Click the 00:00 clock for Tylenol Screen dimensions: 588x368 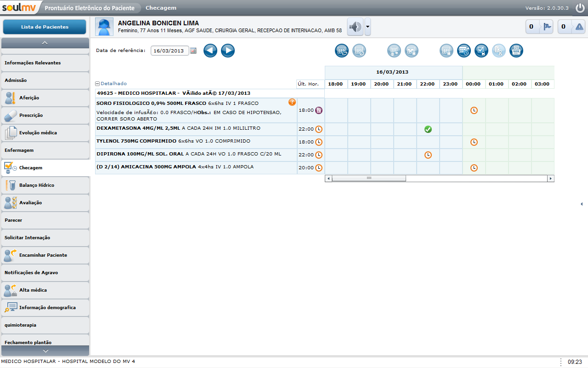[x=474, y=142]
